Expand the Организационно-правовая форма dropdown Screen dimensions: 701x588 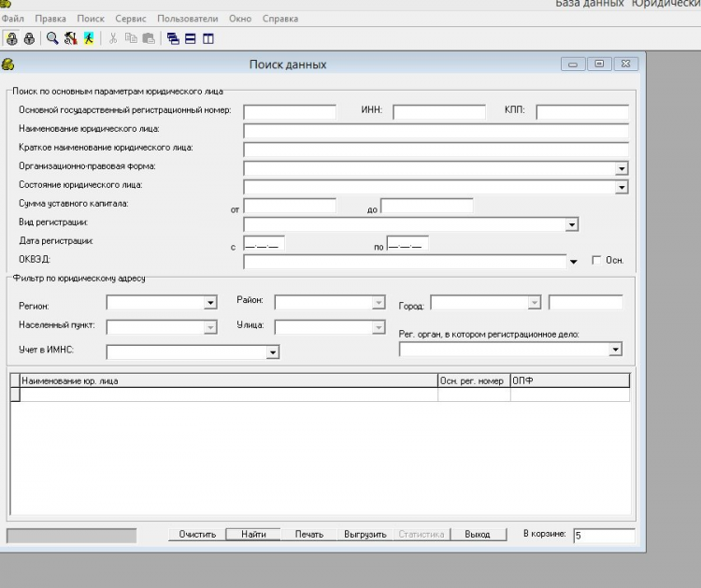tap(622, 168)
